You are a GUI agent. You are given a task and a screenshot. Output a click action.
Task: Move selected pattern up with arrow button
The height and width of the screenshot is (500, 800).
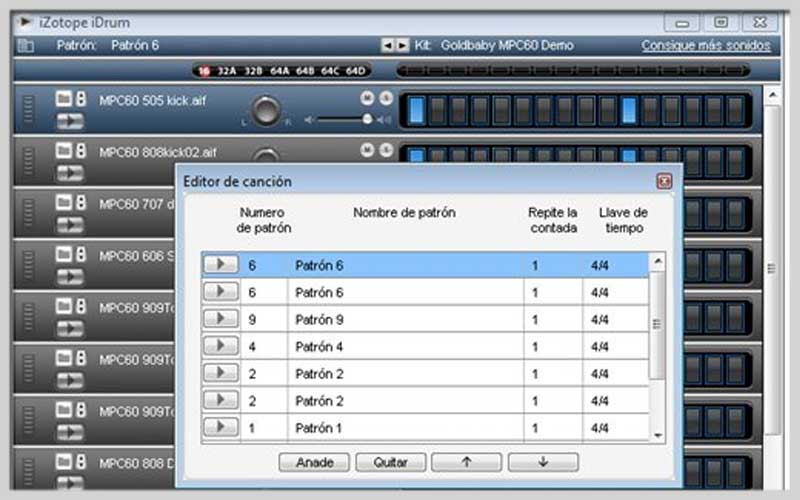click(466, 462)
